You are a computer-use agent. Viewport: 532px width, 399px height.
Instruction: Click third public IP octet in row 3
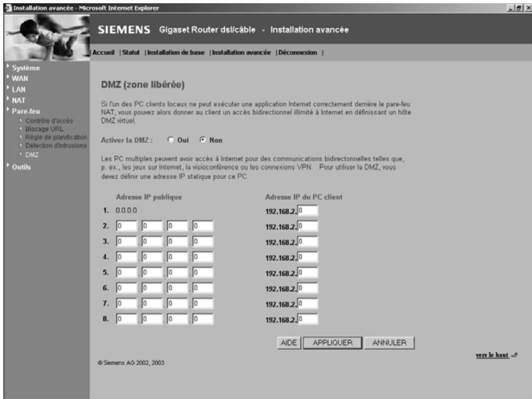pyautogui.click(x=178, y=241)
